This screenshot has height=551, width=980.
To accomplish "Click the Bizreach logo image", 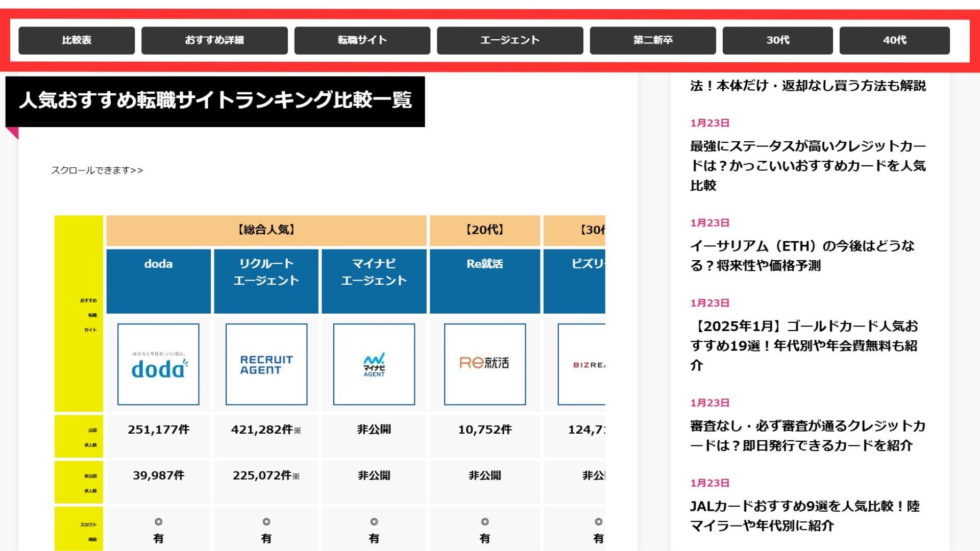I will [582, 364].
